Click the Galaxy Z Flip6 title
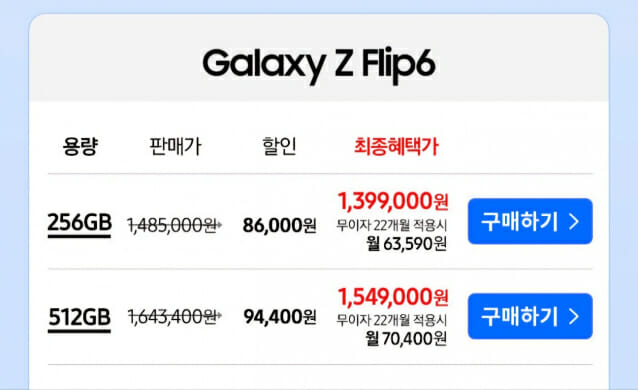 319,64
